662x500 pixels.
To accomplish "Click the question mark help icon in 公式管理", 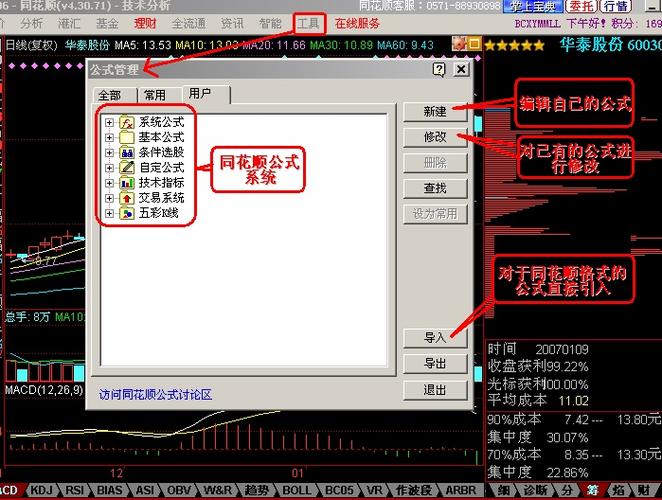I will (x=439, y=69).
